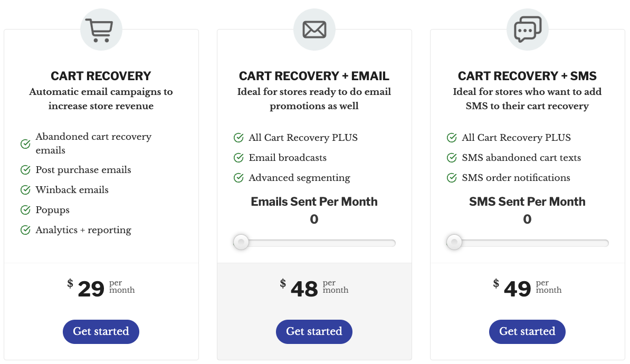Click Get started under the $48 plan
The image size is (630, 364).
tap(314, 331)
